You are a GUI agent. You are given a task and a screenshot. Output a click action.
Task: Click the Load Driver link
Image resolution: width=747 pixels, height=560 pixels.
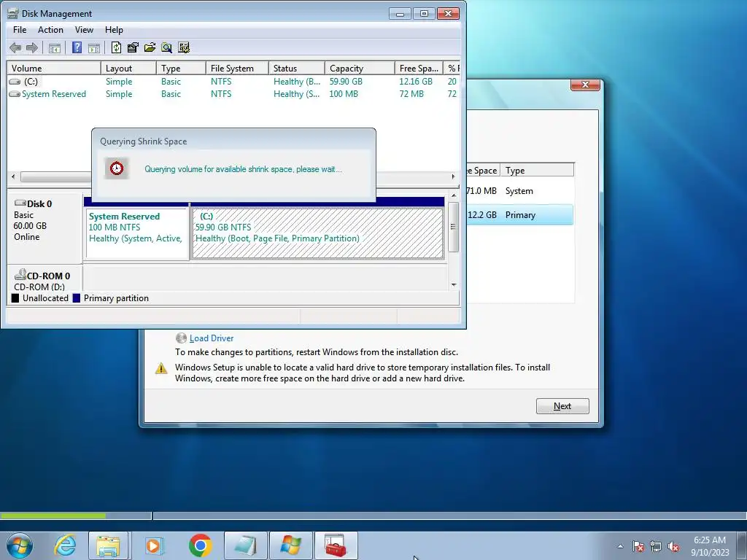pyautogui.click(x=212, y=338)
